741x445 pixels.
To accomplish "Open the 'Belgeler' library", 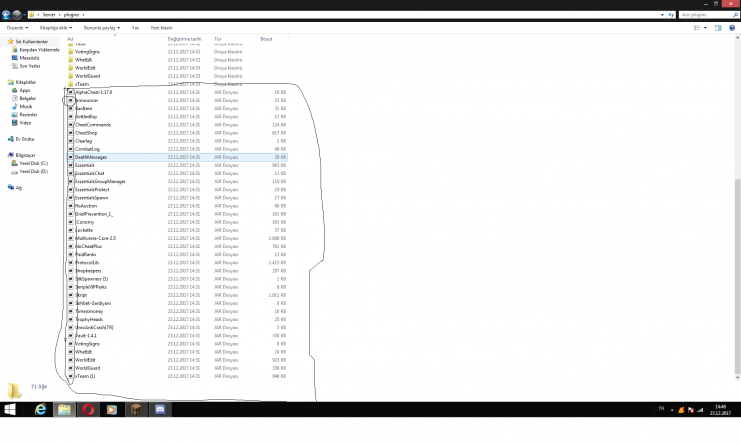I will coord(27,98).
